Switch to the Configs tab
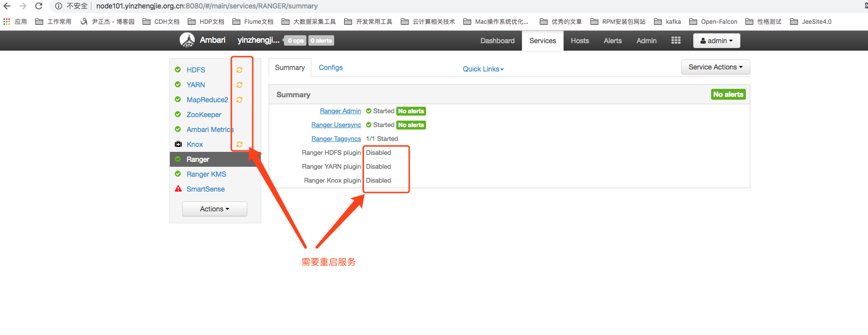 (331, 67)
